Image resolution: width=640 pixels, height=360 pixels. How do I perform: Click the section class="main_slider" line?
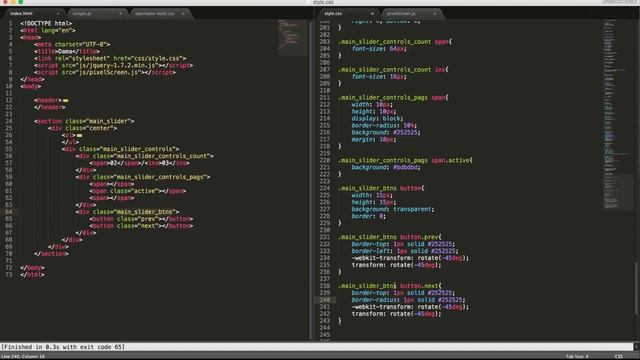tap(84, 121)
